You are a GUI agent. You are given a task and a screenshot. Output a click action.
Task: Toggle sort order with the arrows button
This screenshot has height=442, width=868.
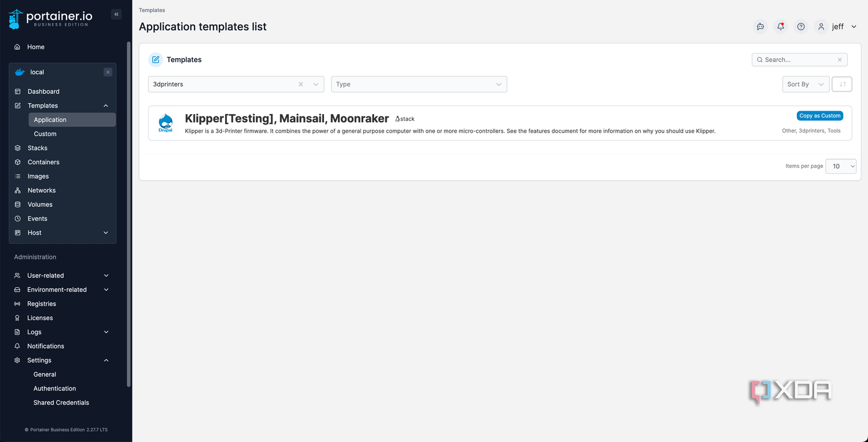click(x=842, y=84)
